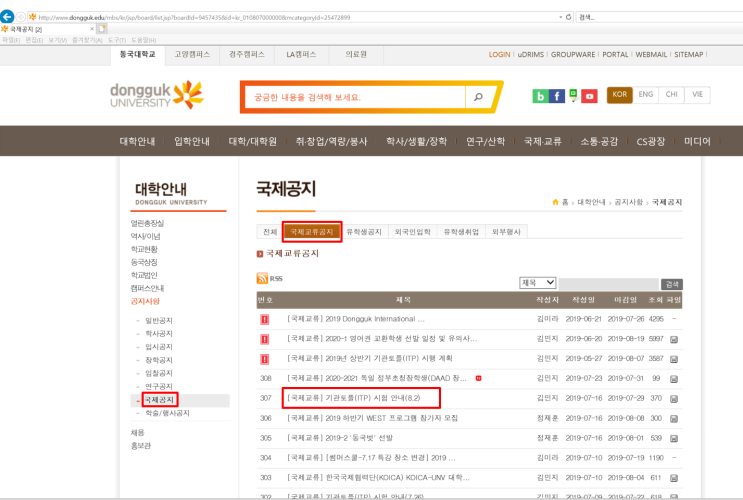
Task: Select the 유학생취업 tab
Action: 461,232
